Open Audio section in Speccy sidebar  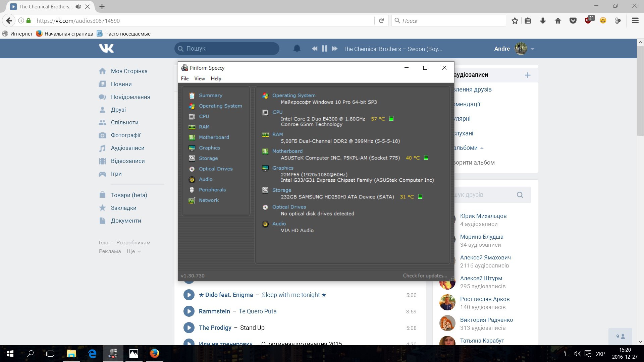(x=206, y=179)
